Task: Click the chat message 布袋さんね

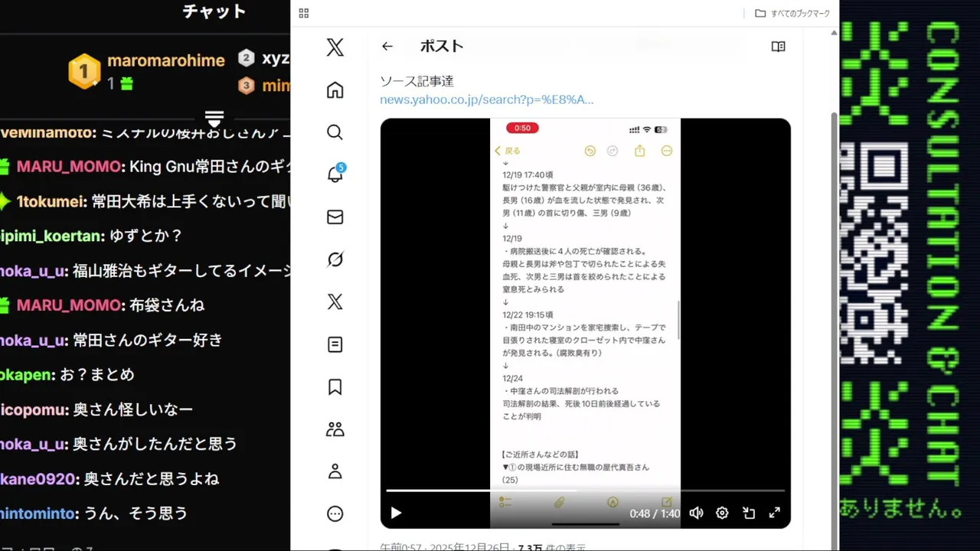Action: [167, 305]
